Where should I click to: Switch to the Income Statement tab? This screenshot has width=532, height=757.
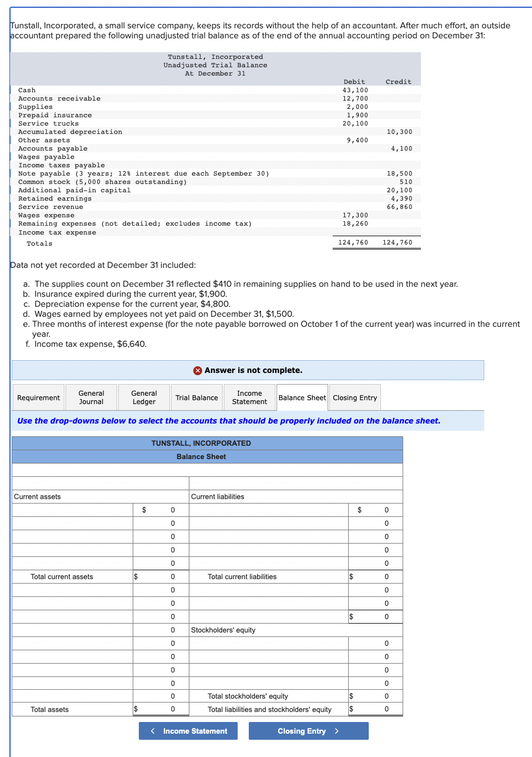249,397
